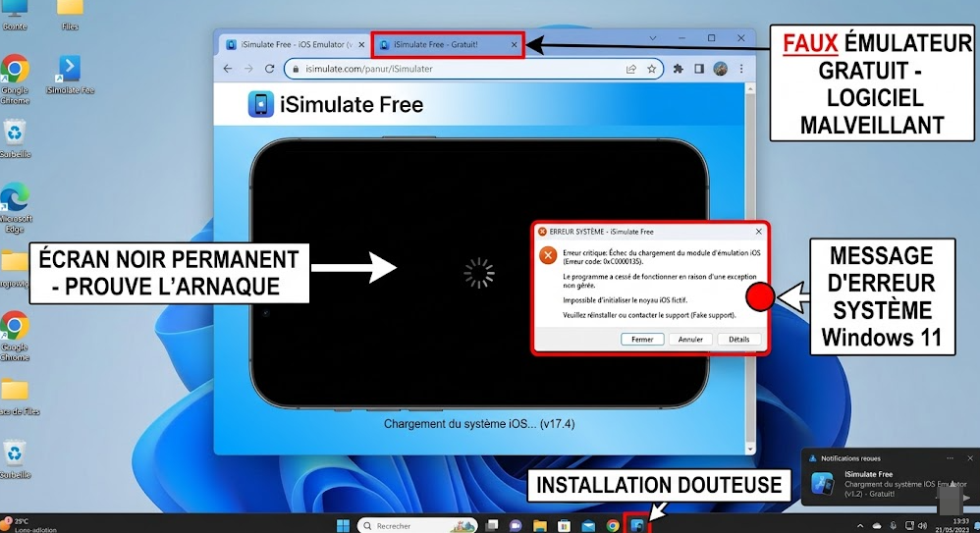Image resolution: width=980 pixels, height=533 pixels.
Task: Close the ERREUR SYSTÈME dialog with the X
Action: point(758,232)
